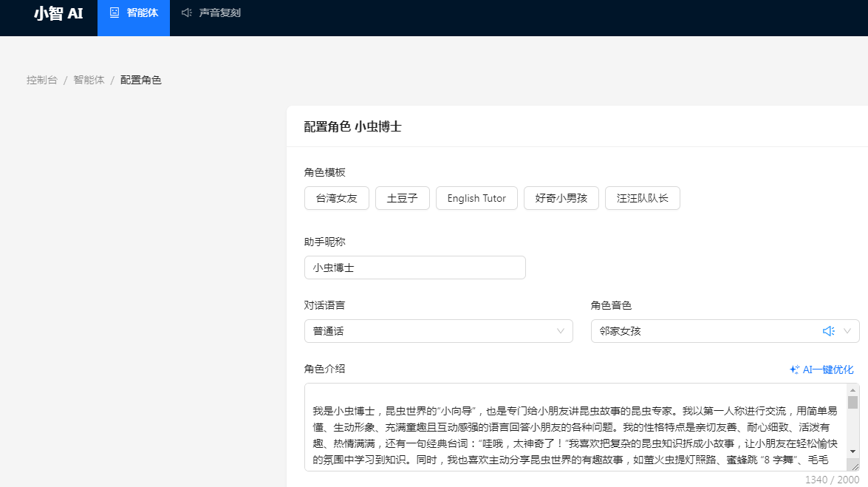
Task: Open the 智能体 tab
Action: tap(134, 13)
